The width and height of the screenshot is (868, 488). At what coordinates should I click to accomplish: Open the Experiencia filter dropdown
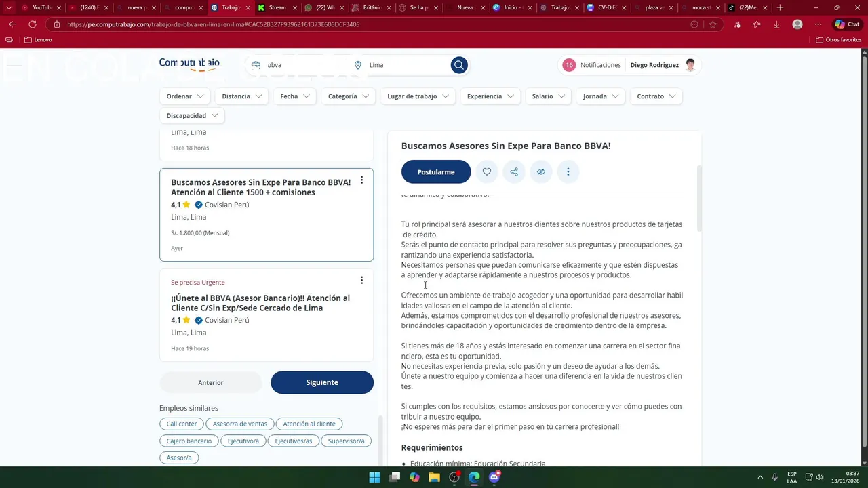tap(490, 96)
